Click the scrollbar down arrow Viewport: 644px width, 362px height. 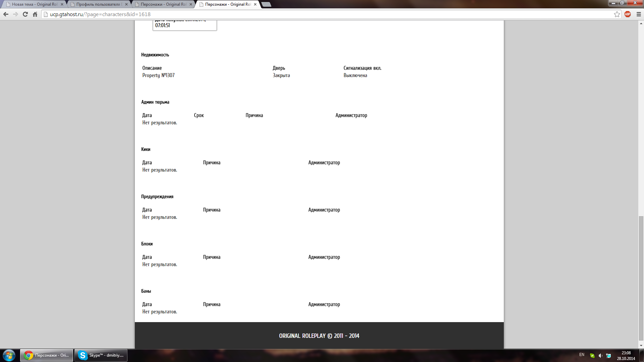pos(641,346)
